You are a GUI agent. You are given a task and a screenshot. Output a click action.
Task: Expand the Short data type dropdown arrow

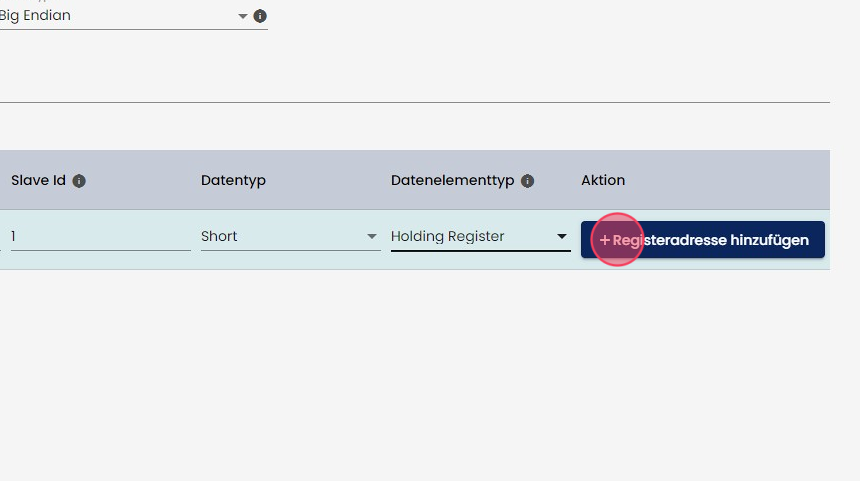pos(372,237)
